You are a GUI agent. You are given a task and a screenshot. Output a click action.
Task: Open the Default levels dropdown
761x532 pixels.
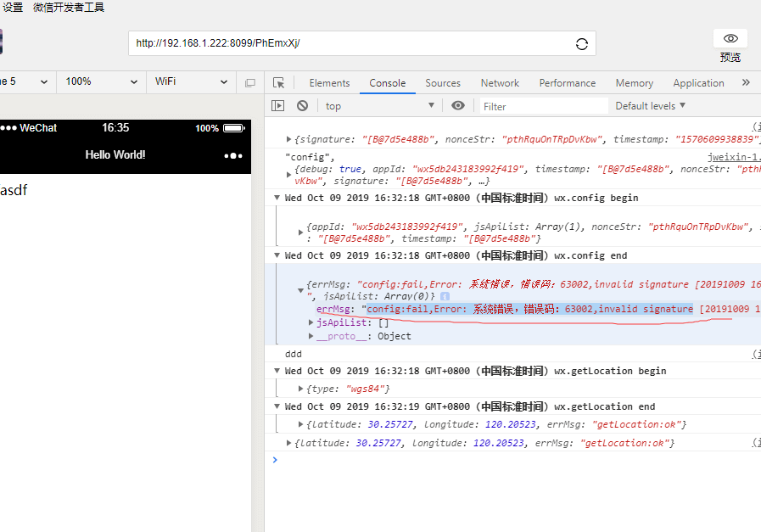pos(650,106)
